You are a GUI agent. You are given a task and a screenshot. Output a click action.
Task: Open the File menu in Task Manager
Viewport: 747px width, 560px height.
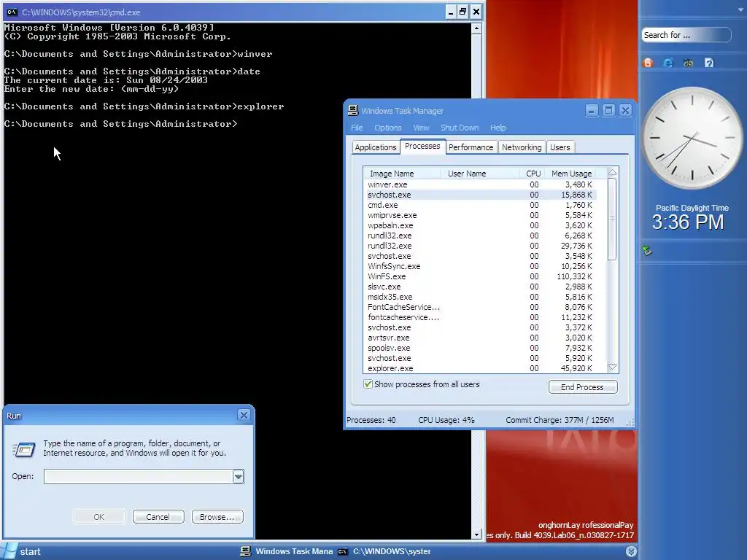(x=357, y=128)
